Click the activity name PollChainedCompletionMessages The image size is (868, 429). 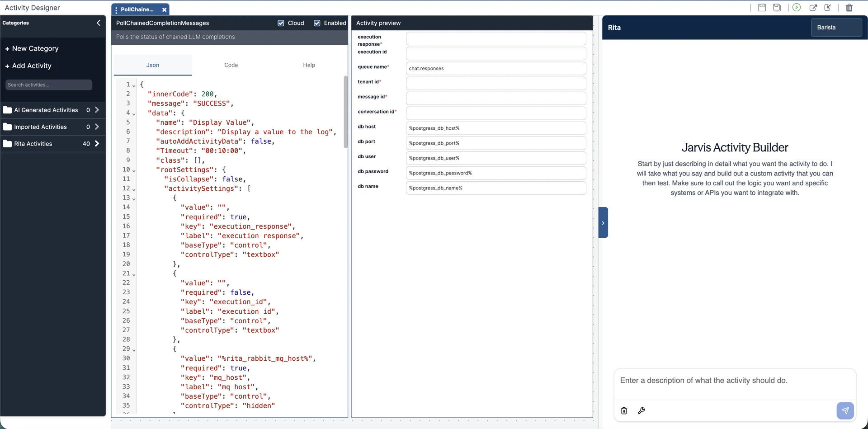162,23
